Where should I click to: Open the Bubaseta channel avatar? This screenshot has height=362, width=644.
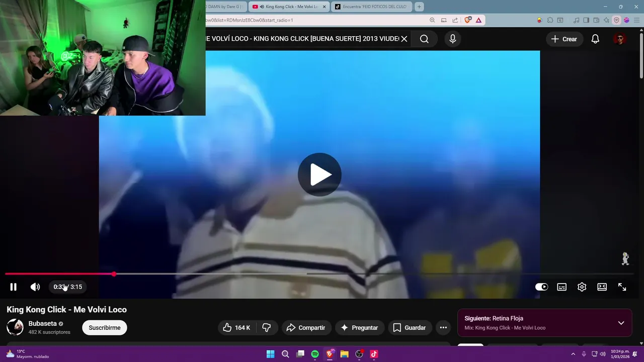tap(15, 327)
